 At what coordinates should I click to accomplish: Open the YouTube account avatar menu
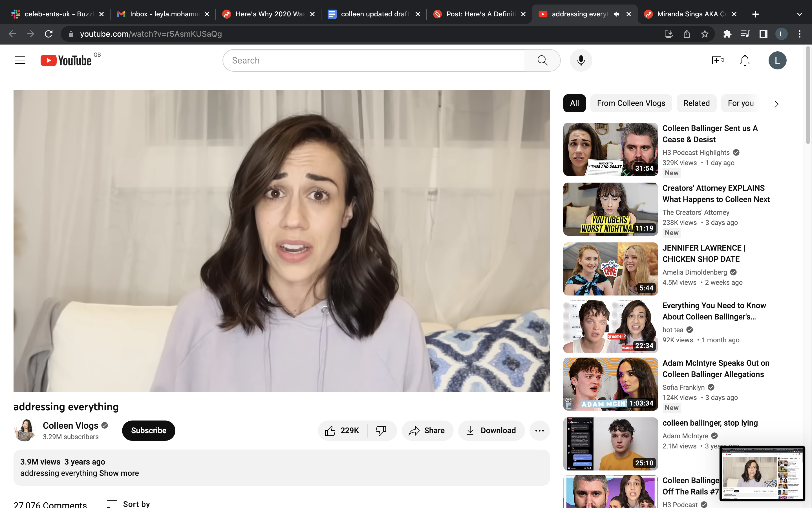tap(777, 60)
